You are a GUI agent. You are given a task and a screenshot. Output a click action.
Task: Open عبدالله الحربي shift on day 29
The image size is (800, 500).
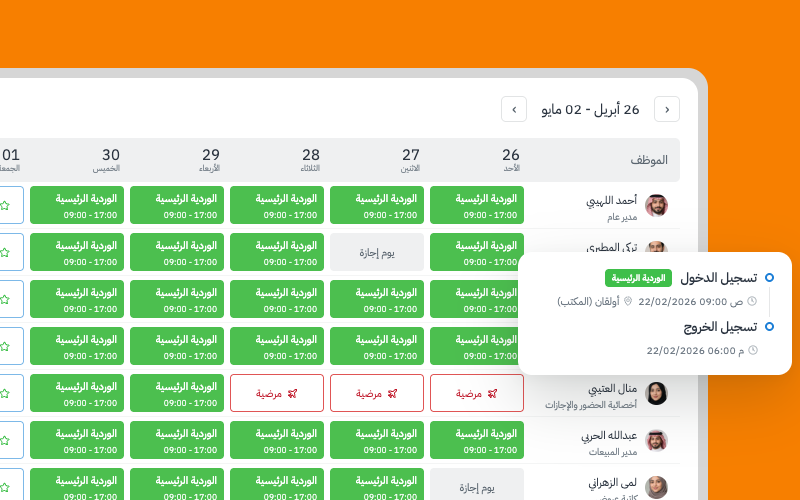click(177, 440)
